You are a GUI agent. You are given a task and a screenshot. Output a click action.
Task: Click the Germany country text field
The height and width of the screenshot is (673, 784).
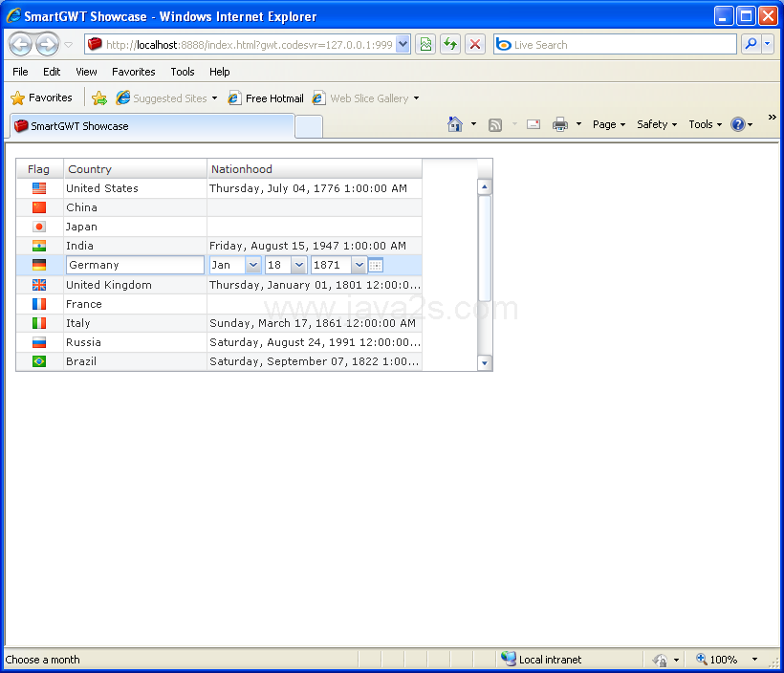135,265
